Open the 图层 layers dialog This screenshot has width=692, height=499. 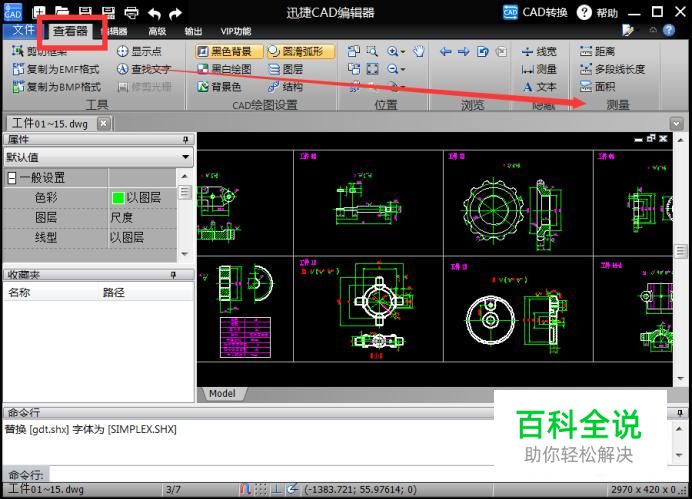point(286,69)
